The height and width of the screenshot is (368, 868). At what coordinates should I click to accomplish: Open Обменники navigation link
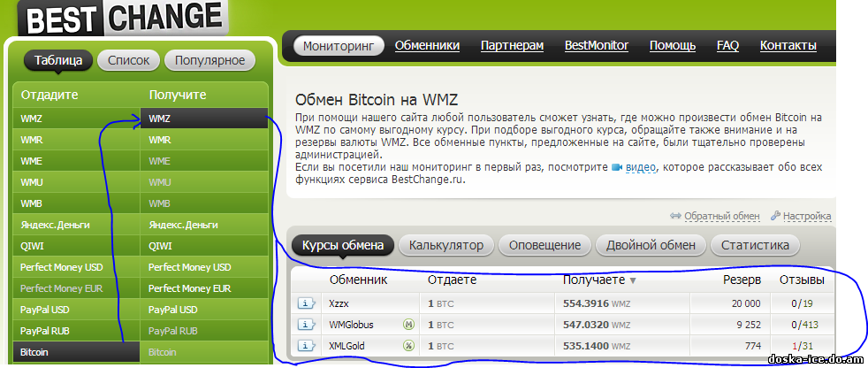[x=427, y=45]
